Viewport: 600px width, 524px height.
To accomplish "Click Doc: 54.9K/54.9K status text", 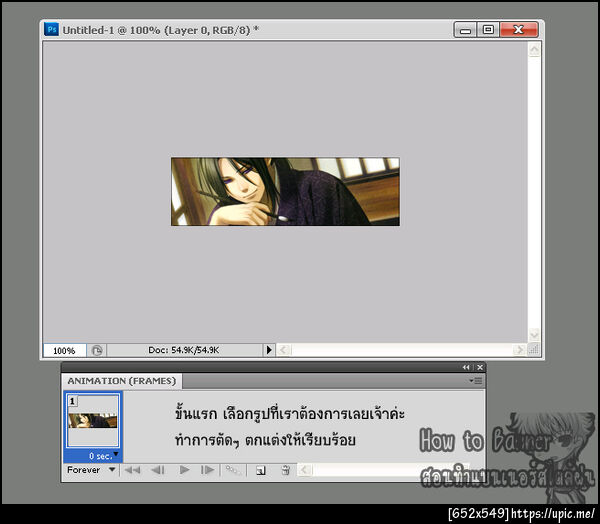I will click(x=184, y=350).
